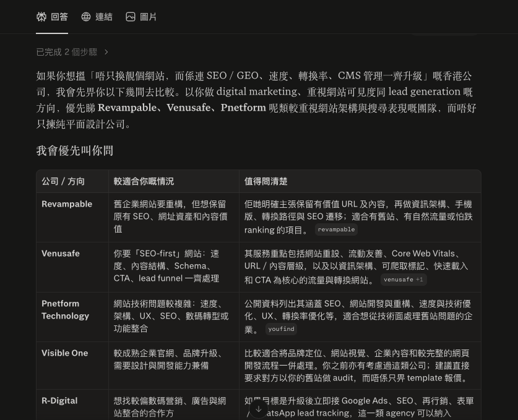Expand the 已完成 2 個步驟 steps
Screen dimensions: 518x420
click(72, 52)
